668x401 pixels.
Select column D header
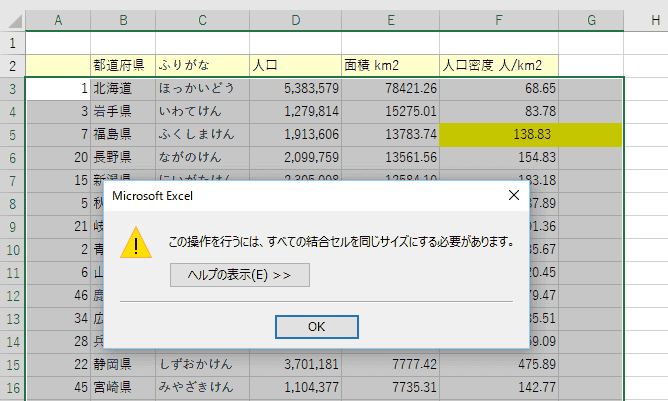point(296,20)
